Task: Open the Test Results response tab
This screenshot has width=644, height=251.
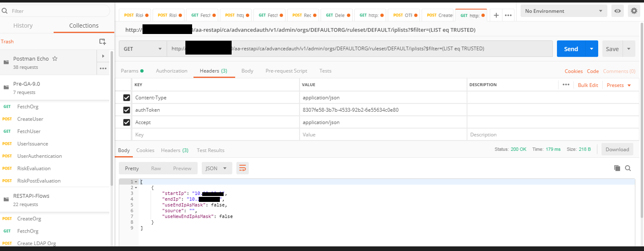Action: 211,150
